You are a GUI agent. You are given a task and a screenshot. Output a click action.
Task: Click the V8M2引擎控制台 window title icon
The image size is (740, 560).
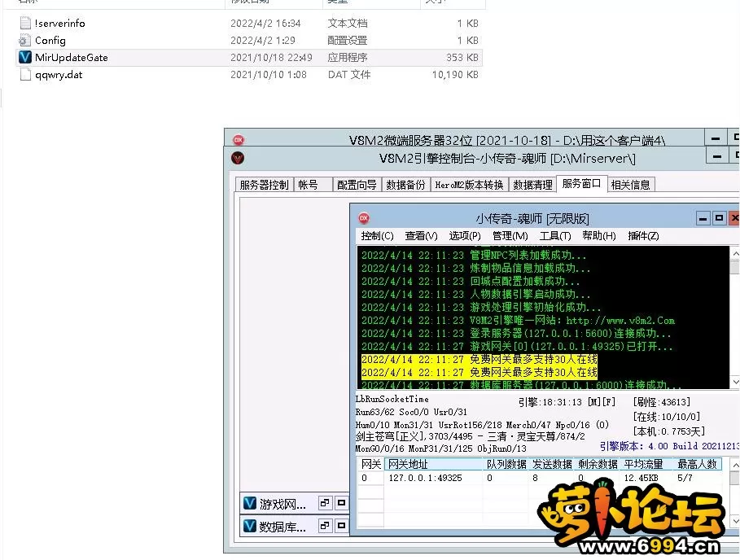pos(238,158)
